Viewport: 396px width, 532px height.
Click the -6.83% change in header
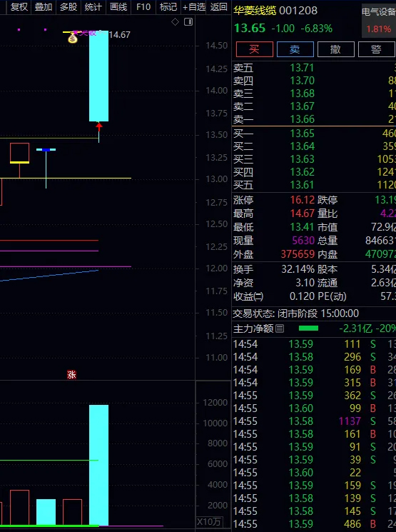point(317,29)
